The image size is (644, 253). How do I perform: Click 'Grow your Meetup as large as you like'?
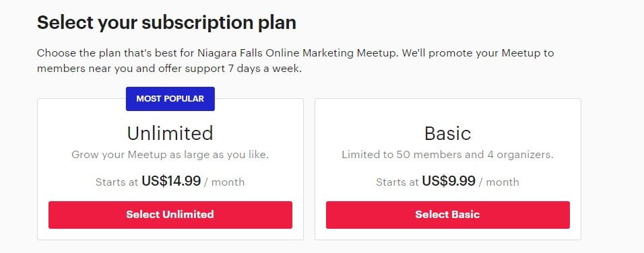[x=170, y=155]
